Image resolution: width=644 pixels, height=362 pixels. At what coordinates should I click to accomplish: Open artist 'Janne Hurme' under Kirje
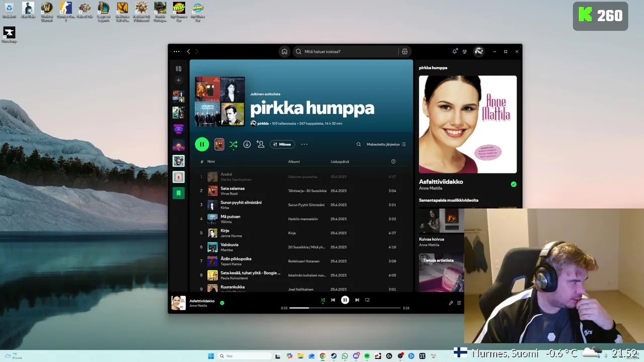pos(231,236)
